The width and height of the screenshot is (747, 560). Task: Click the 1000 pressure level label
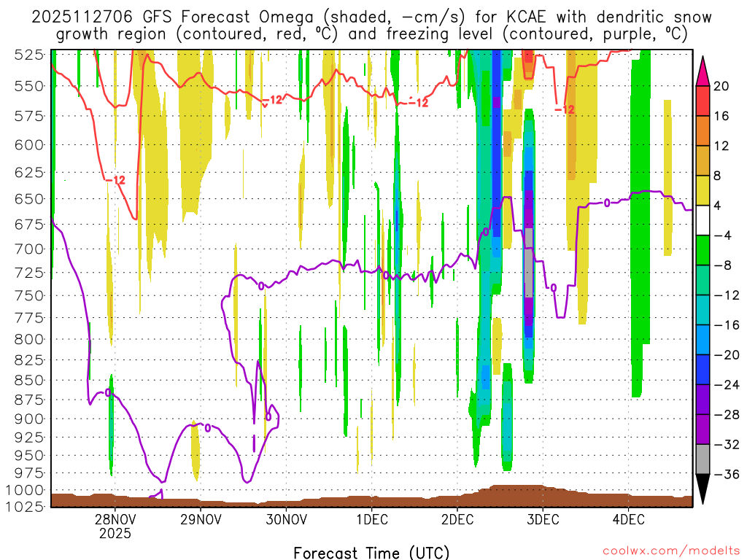tap(26, 491)
